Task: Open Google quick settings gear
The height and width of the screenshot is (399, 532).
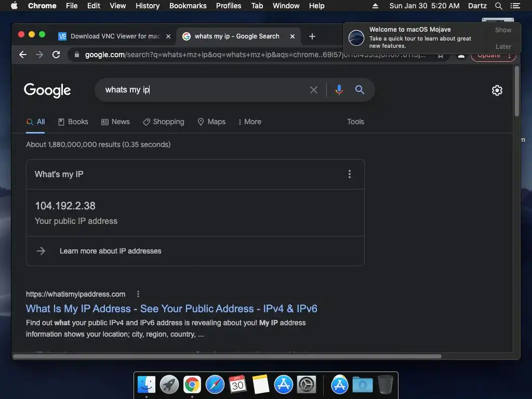Action: pyautogui.click(x=497, y=90)
